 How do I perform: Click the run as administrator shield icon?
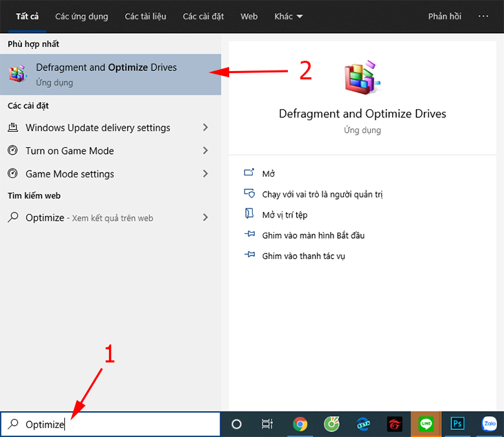point(249,193)
